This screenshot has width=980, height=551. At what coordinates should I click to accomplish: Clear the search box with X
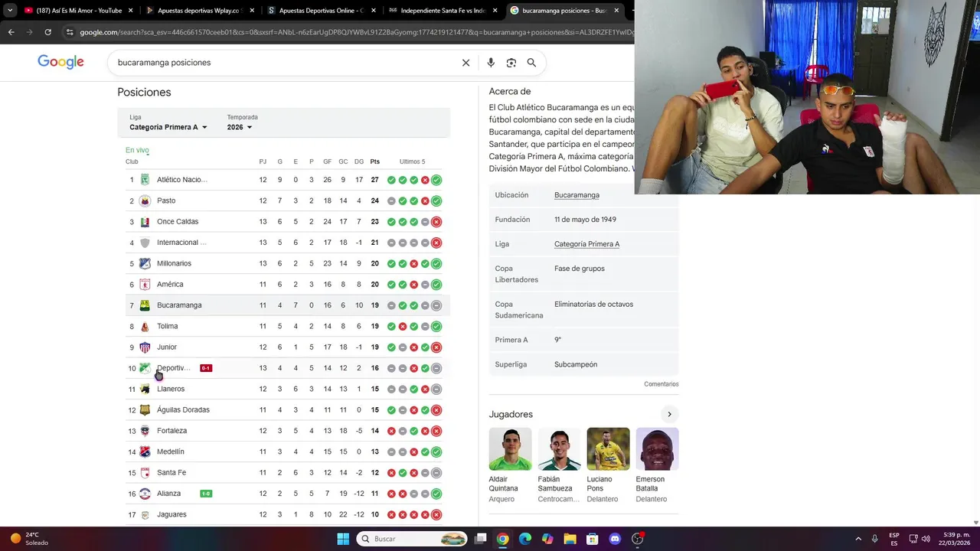pyautogui.click(x=465, y=63)
